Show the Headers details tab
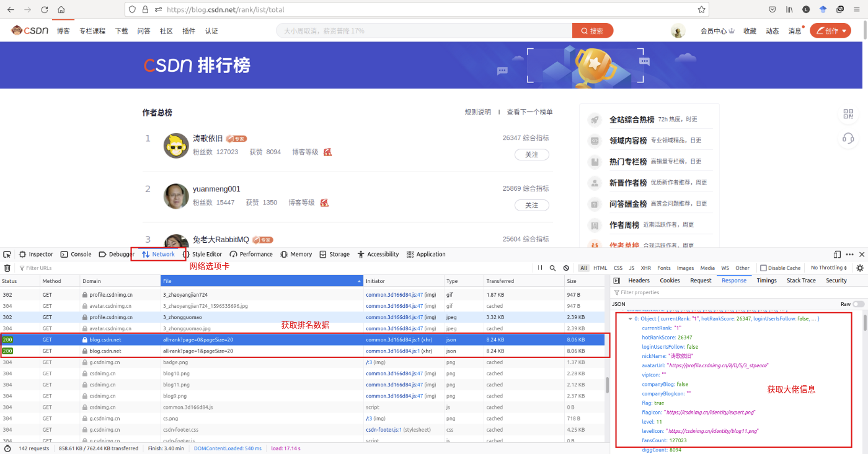This screenshot has width=868, height=454. click(x=639, y=281)
